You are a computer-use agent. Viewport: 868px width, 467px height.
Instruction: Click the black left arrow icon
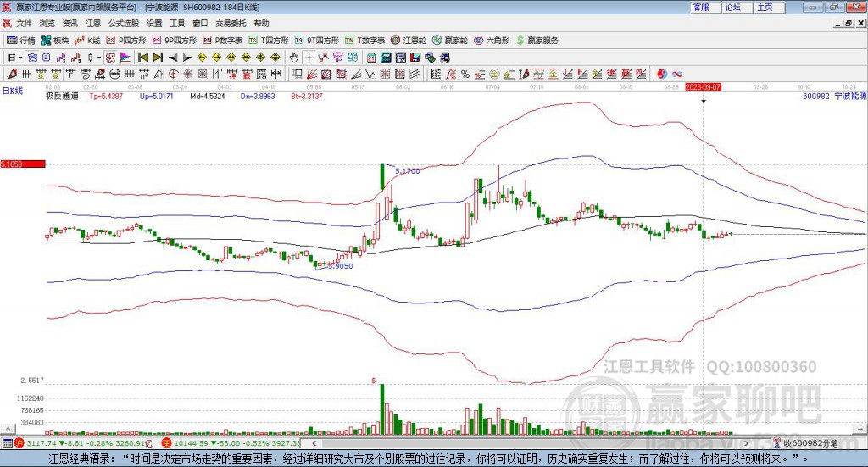[x=173, y=58]
